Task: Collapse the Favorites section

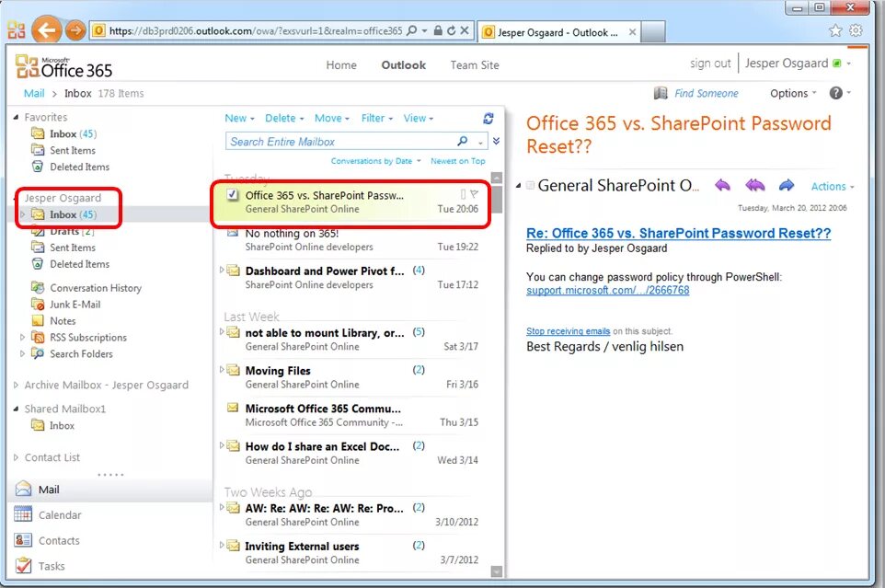Action: [x=16, y=117]
